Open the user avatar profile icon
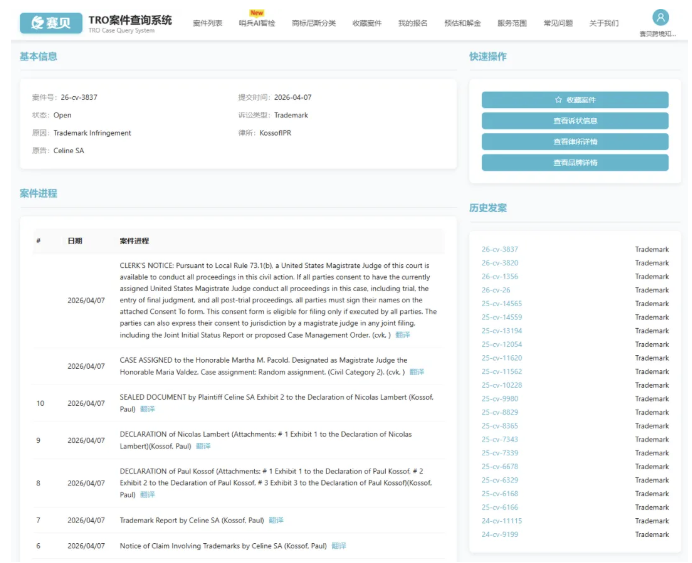This screenshot has height=563, width=692. tap(660, 17)
